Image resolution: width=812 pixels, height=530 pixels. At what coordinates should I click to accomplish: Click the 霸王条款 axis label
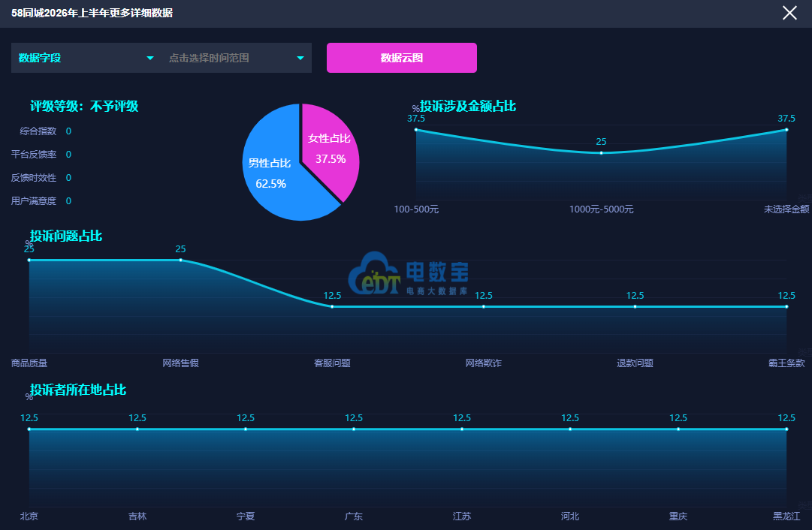click(x=786, y=363)
